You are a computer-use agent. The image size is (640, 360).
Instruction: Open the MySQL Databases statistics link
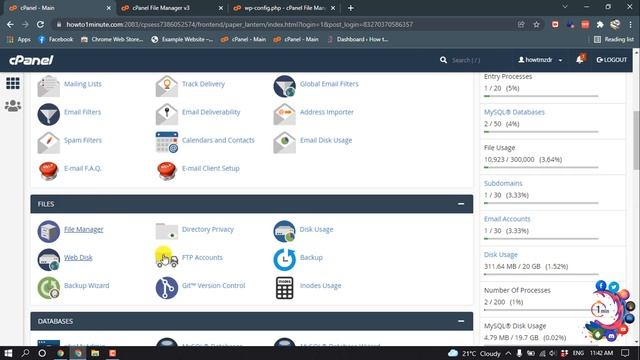(514, 112)
